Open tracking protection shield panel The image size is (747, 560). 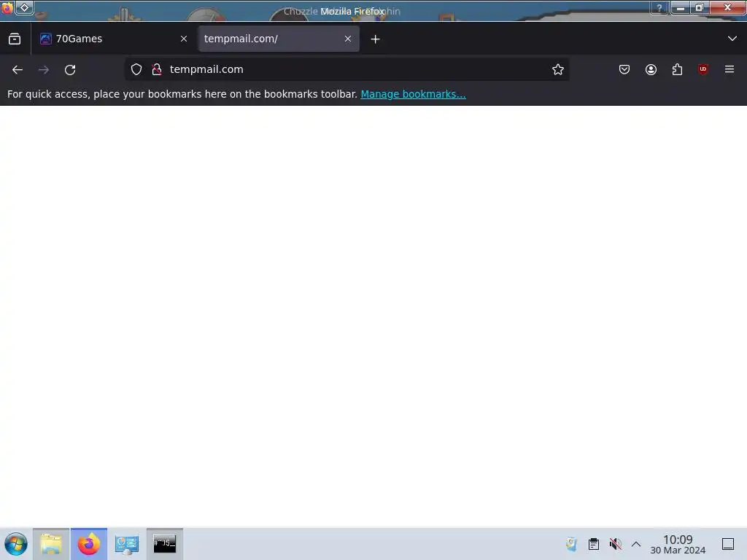click(136, 69)
